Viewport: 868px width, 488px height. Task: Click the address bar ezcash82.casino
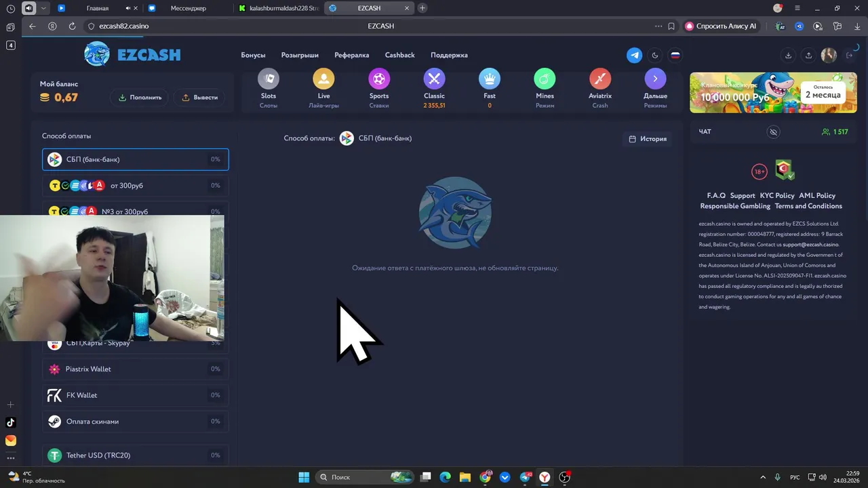click(123, 26)
